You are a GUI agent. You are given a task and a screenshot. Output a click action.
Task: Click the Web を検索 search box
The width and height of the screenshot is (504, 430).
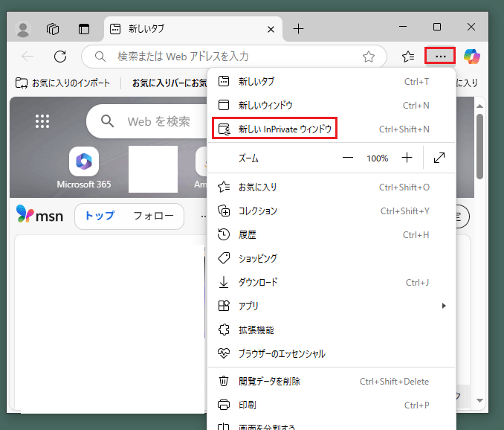[x=147, y=121]
